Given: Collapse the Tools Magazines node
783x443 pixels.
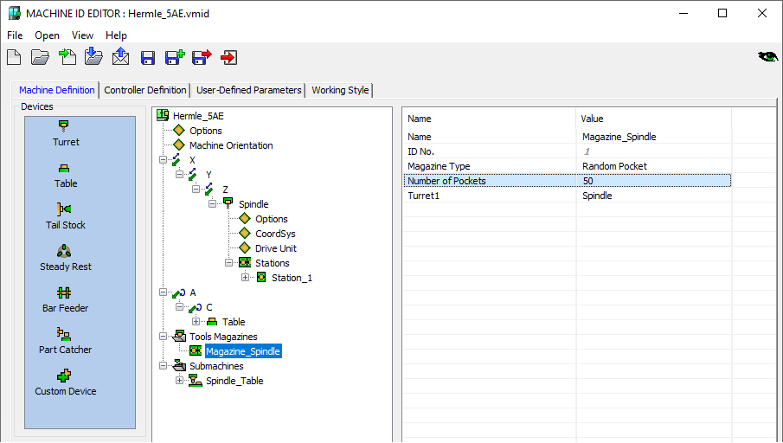Looking at the screenshot, I should tap(163, 336).
